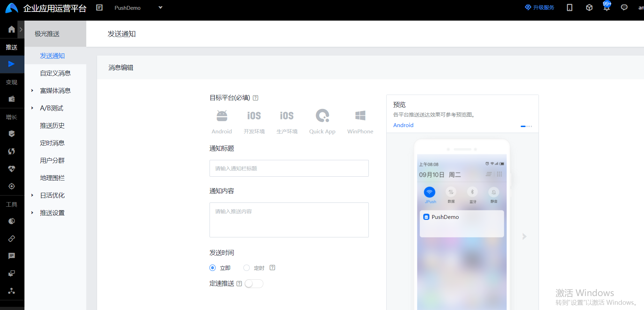Screen dimensions: 644x310
Task: Click the chat bubble icon in header
Action: tap(624, 7)
